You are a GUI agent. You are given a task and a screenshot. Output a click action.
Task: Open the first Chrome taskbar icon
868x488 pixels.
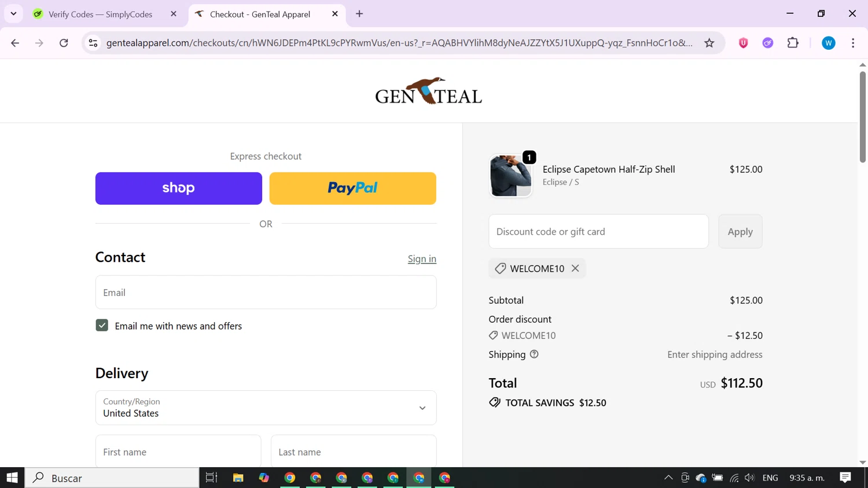tap(290, 478)
